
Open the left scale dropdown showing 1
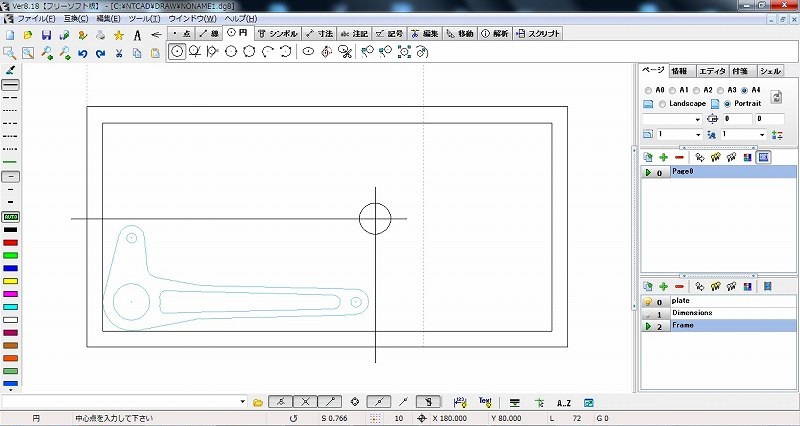699,134
